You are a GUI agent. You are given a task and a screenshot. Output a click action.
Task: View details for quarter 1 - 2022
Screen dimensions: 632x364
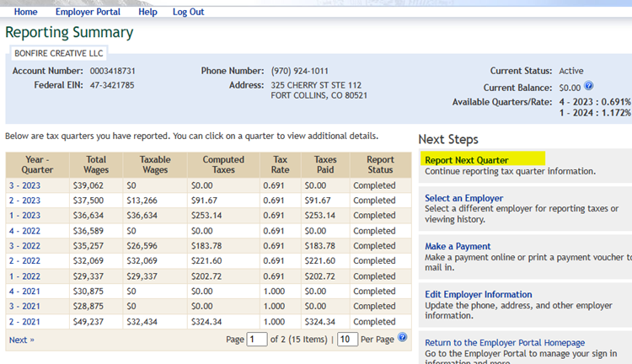pos(24,276)
